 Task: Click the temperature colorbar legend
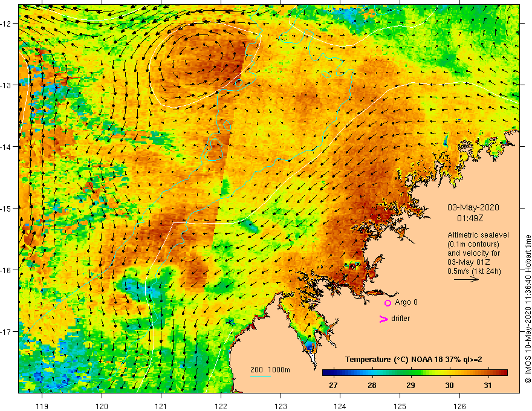(415, 373)
